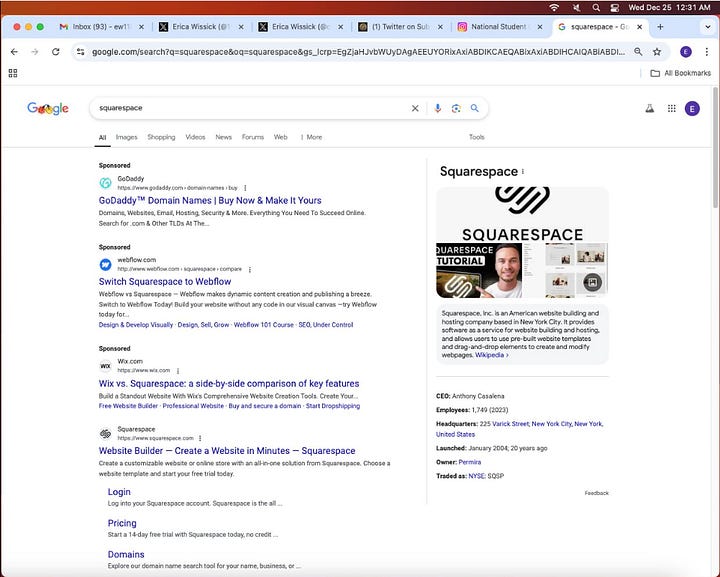Open the Pricing sitelink
Screen dimensions: 720x577
pyautogui.click(x=122, y=523)
